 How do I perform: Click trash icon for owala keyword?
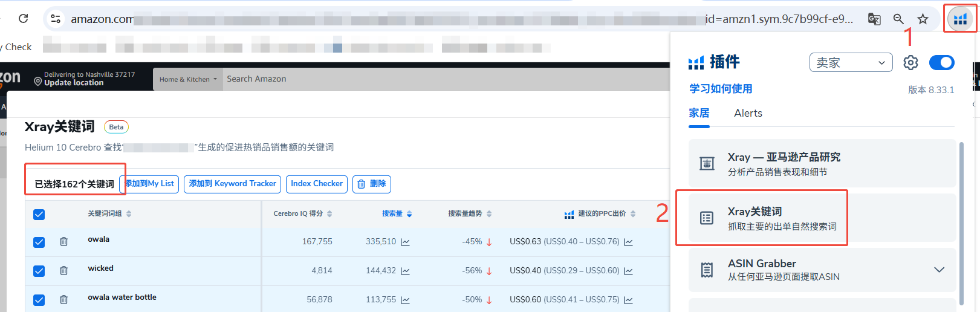pyautogui.click(x=63, y=242)
